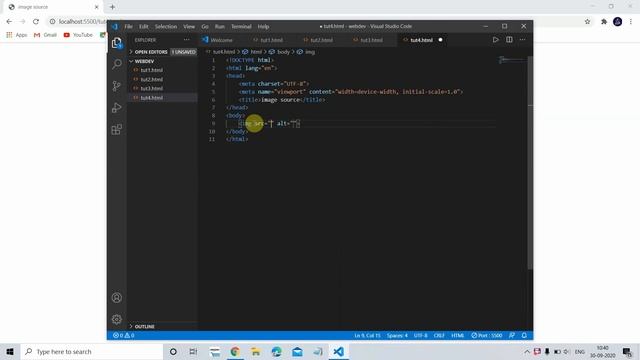Image resolution: width=640 pixels, height=360 pixels.
Task: Open the View menu
Action: [x=189, y=27]
